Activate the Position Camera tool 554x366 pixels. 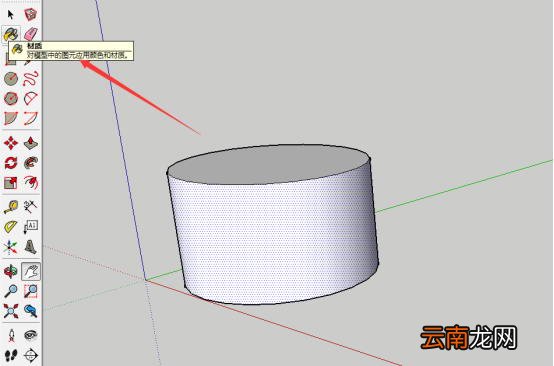pyautogui.click(x=11, y=335)
